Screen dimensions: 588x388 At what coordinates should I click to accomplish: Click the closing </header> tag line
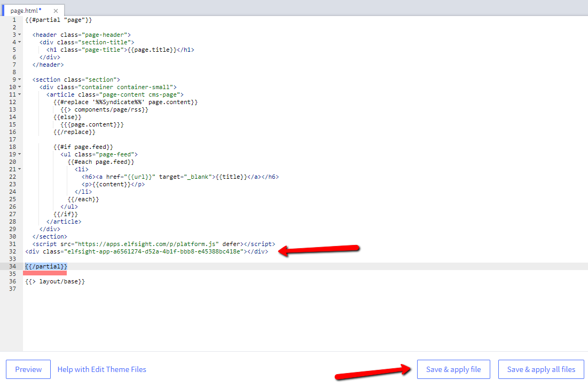click(x=48, y=65)
